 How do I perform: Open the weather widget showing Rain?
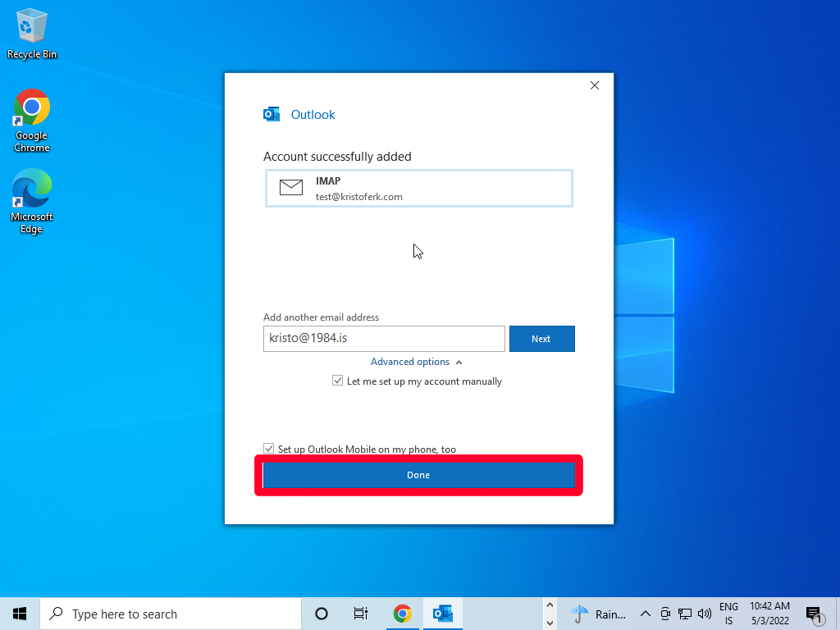599,614
